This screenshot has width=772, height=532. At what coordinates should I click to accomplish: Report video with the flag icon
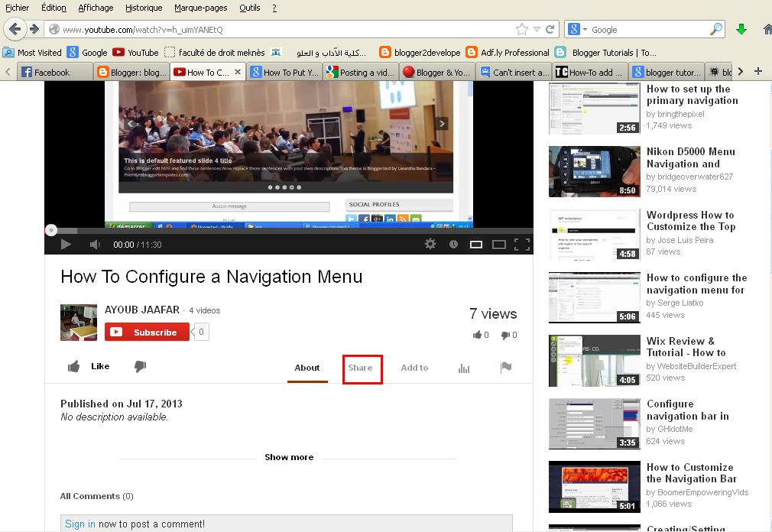(506, 367)
